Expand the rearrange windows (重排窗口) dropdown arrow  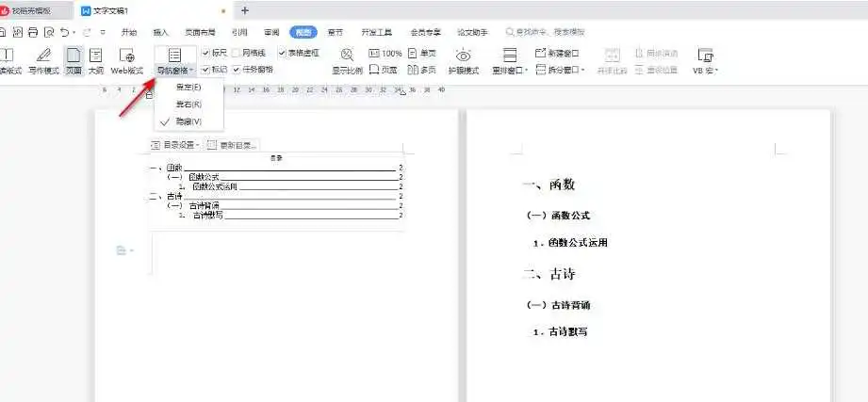tap(527, 71)
